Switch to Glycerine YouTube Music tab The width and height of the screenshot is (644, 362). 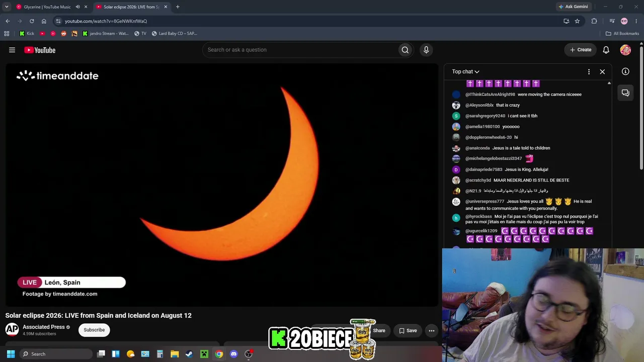(x=47, y=7)
